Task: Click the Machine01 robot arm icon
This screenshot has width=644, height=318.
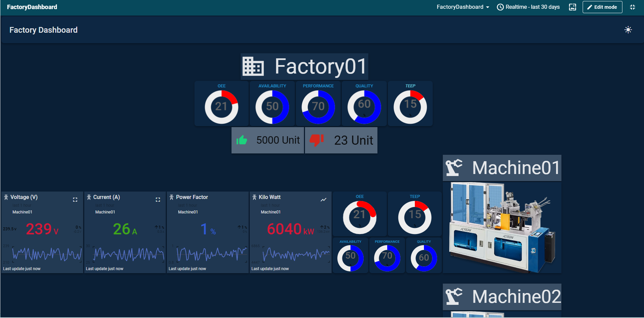Action: tap(454, 168)
